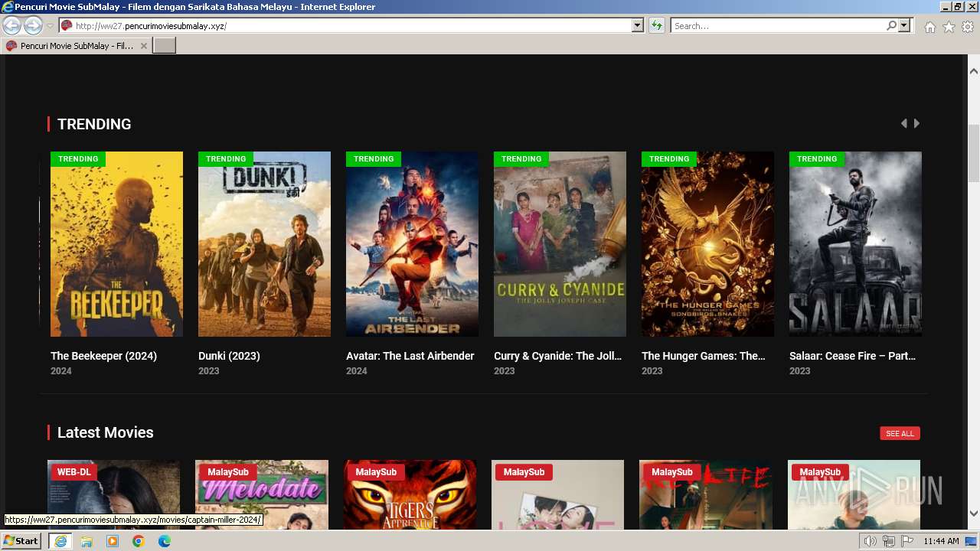Screen dimensions: 980x551
Task: Open Google Chrome from the taskbar
Action: [x=139, y=541]
